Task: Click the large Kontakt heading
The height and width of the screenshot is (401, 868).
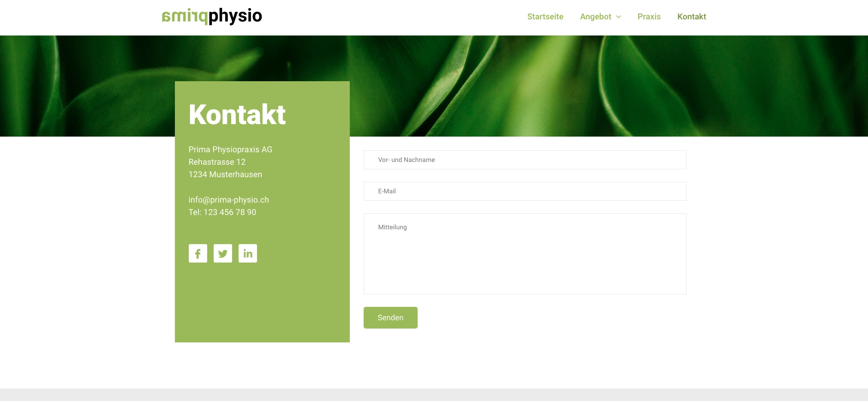Action: click(237, 114)
